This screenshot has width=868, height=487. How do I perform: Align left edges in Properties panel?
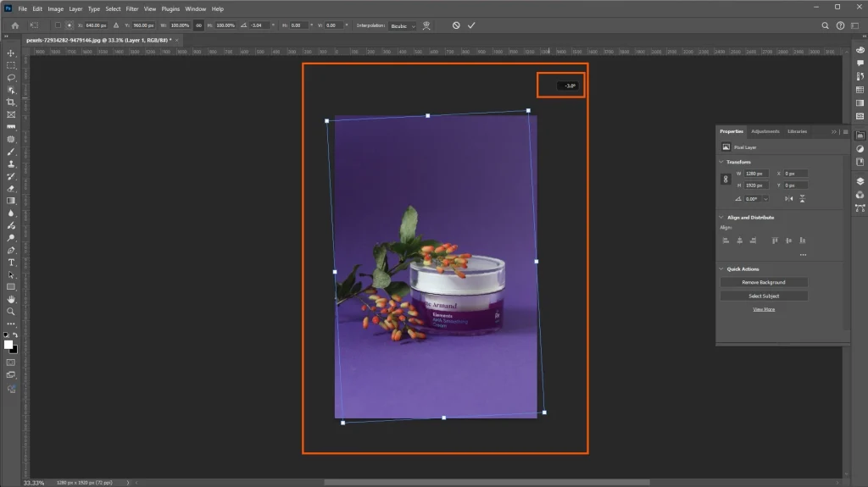click(726, 241)
